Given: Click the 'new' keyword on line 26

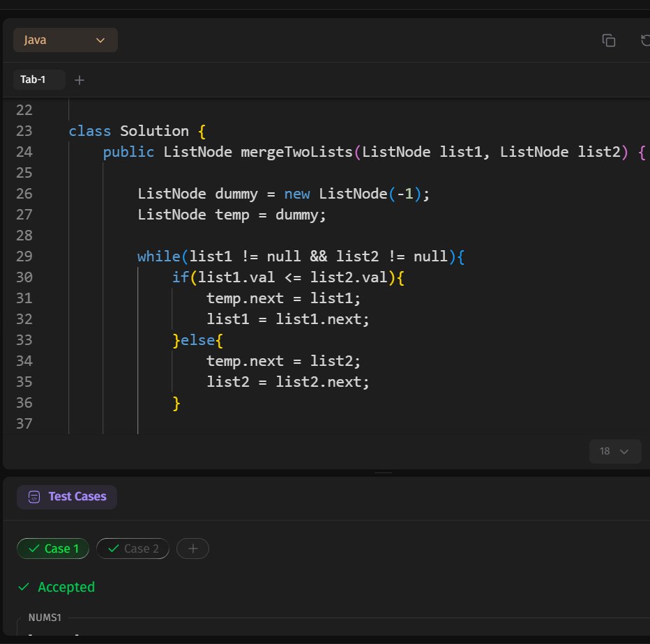Looking at the screenshot, I should click(297, 194).
